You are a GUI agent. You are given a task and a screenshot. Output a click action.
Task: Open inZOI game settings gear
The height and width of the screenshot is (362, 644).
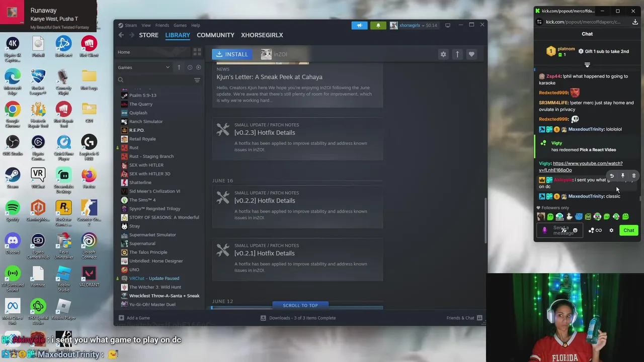point(443,54)
